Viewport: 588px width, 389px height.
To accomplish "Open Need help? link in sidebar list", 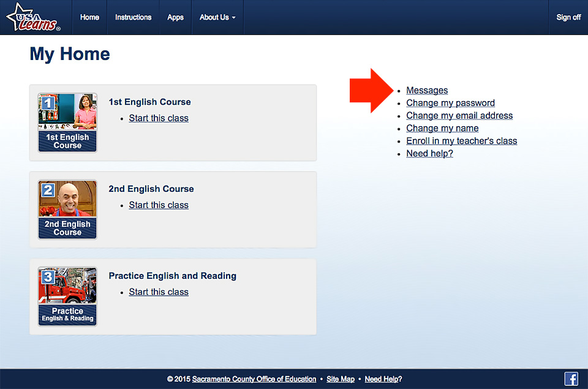I will click(429, 153).
